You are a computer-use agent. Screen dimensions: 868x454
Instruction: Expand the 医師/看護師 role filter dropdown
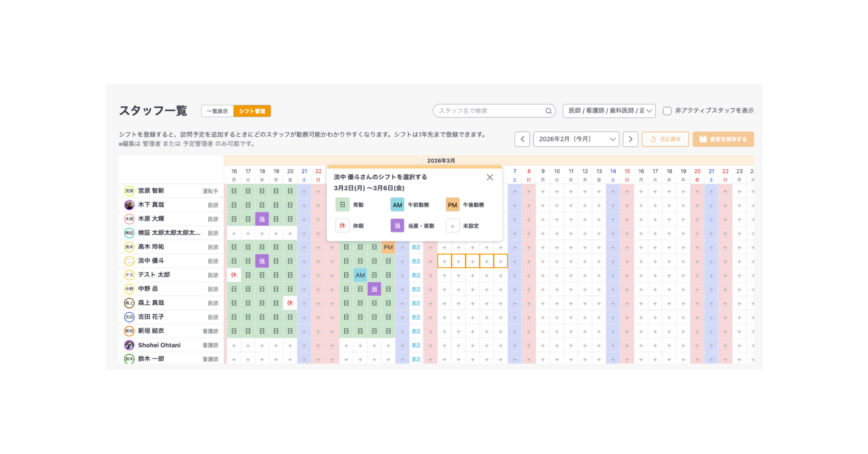click(x=609, y=111)
